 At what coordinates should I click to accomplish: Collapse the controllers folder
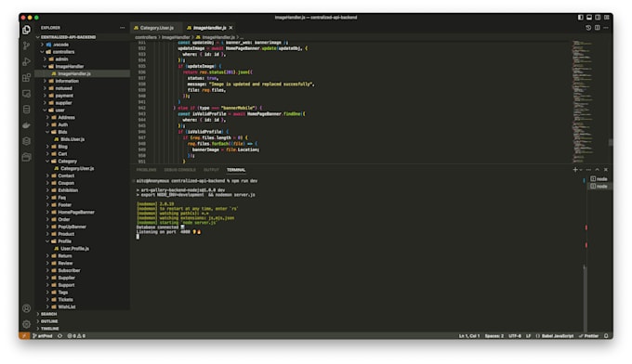(x=82, y=52)
